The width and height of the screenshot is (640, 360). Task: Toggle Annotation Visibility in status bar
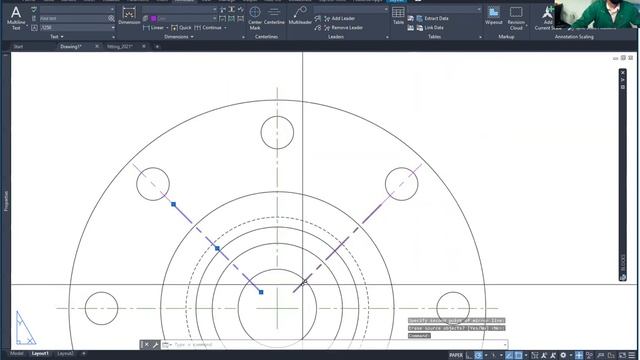pos(544,356)
